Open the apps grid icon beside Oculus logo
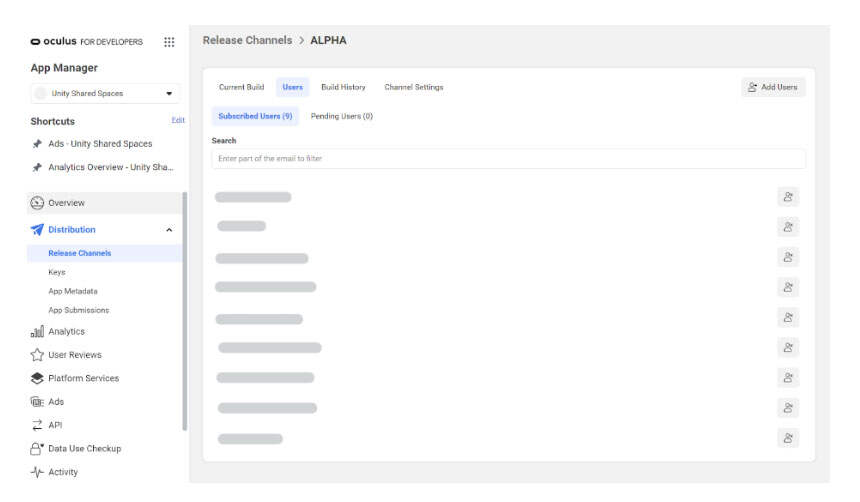Image resolution: width=860 pixels, height=502 pixels. 169,42
